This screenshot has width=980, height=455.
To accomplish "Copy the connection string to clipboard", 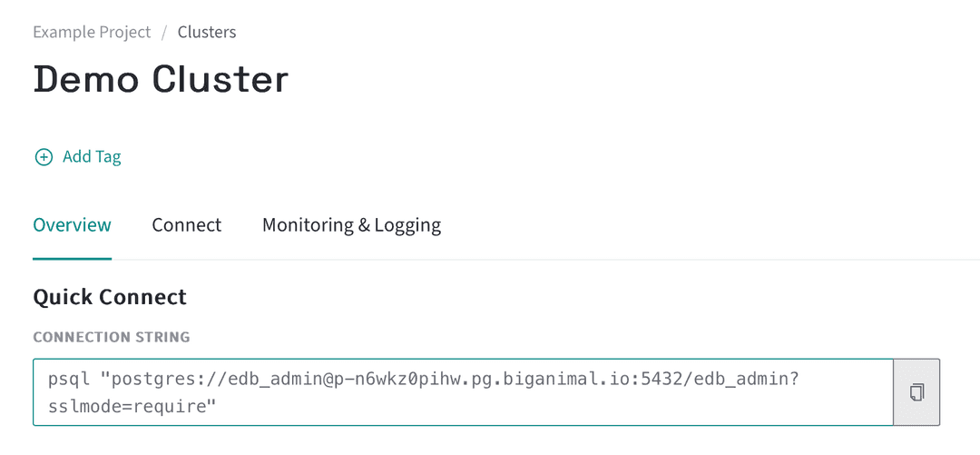I will click(x=916, y=392).
